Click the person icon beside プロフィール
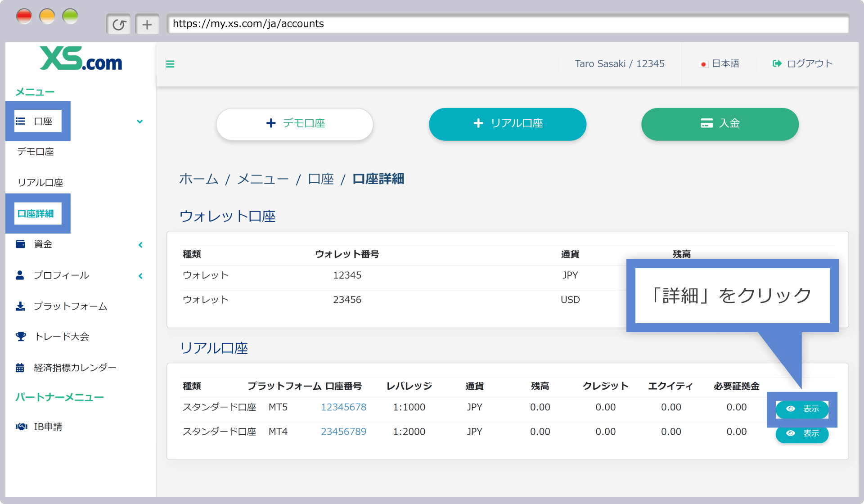 (20, 275)
